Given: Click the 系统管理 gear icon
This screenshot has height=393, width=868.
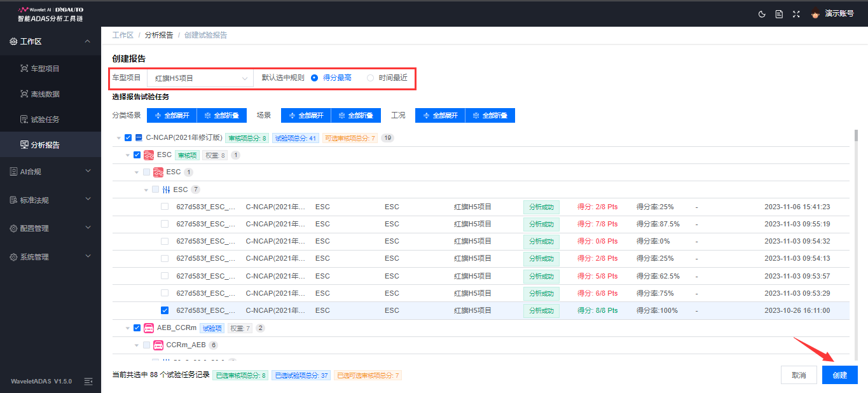Looking at the screenshot, I should [x=13, y=257].
